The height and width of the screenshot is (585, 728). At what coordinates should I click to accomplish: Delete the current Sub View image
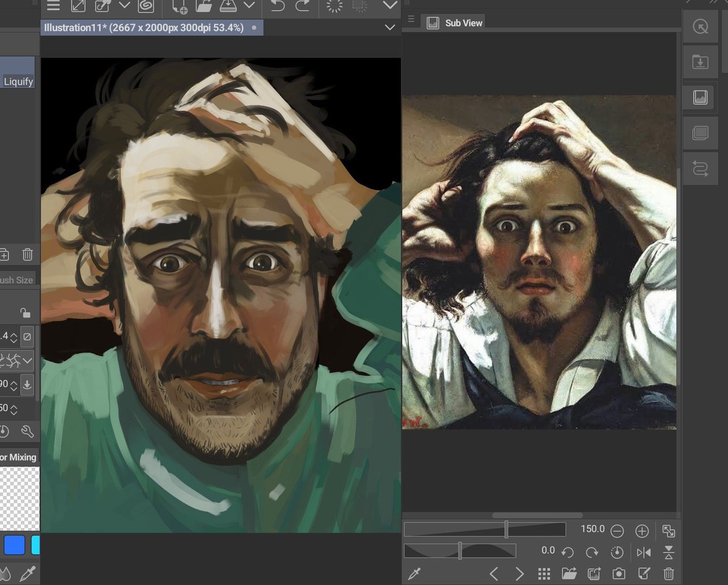(x=669, y=573)
